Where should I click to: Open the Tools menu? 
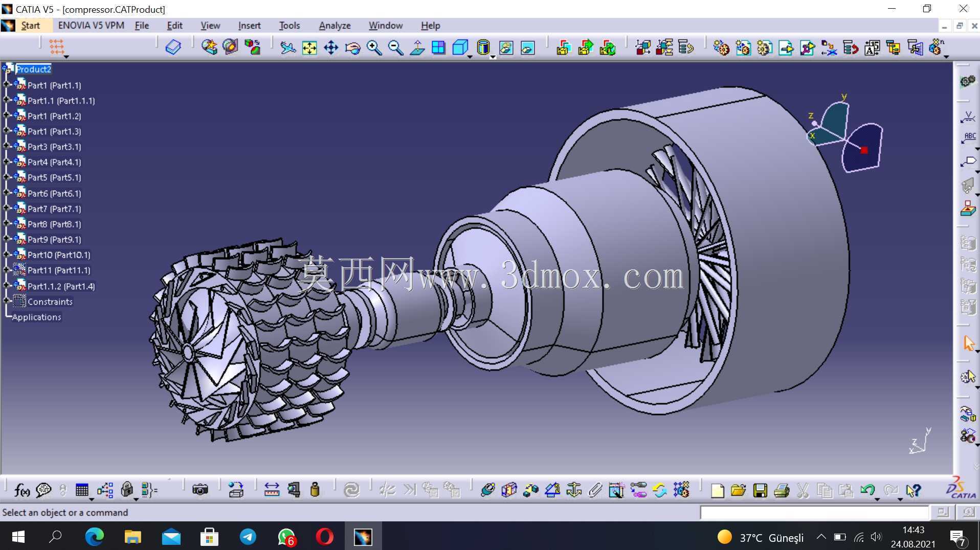click(289, 26)
